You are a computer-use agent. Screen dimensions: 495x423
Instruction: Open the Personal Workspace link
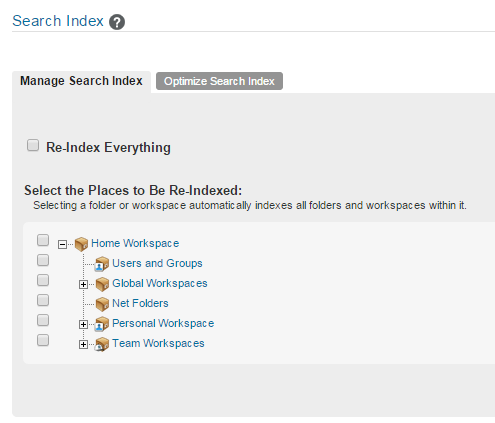coord(163,323)
